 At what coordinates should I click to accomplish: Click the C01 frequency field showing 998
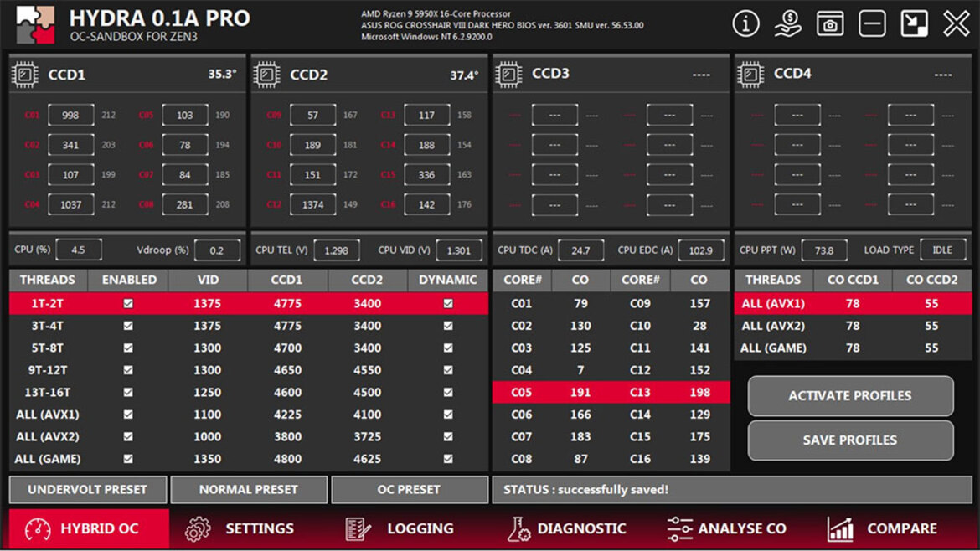coord(70,116)
